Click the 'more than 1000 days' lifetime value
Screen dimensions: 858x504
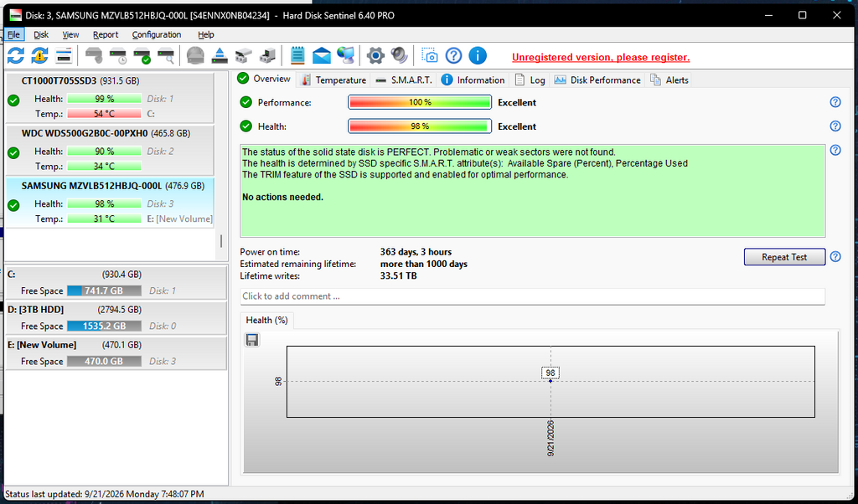(423, 264)
